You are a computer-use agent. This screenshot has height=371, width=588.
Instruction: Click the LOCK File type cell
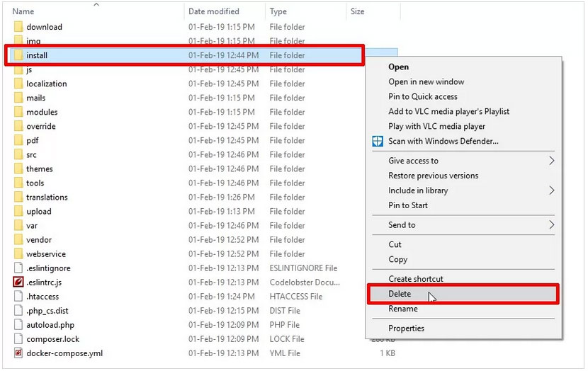coord(287,339)
